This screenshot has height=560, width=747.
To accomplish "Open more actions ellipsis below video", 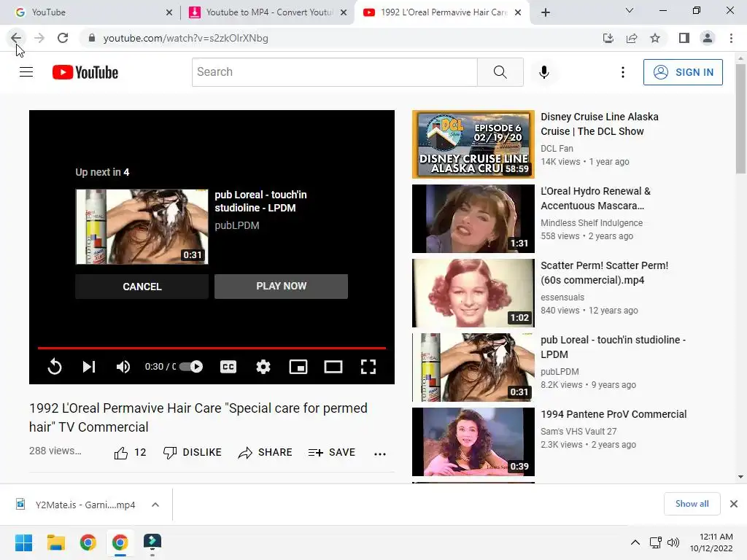I will coord(379,454).
